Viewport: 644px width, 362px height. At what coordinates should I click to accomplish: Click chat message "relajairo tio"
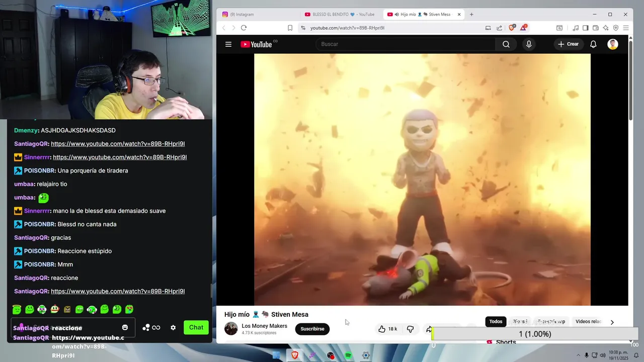point(52,184)
